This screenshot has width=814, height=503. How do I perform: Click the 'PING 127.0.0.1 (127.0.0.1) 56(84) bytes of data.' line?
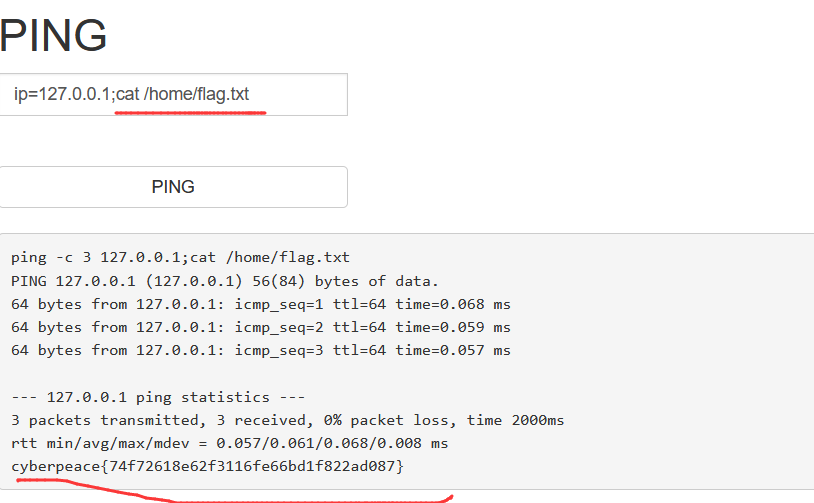point(225,281)
